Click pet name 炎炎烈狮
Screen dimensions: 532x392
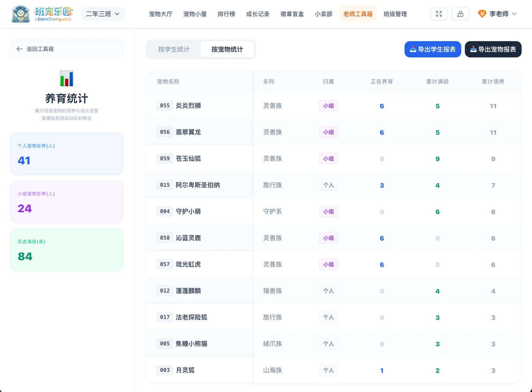point(188,106)
